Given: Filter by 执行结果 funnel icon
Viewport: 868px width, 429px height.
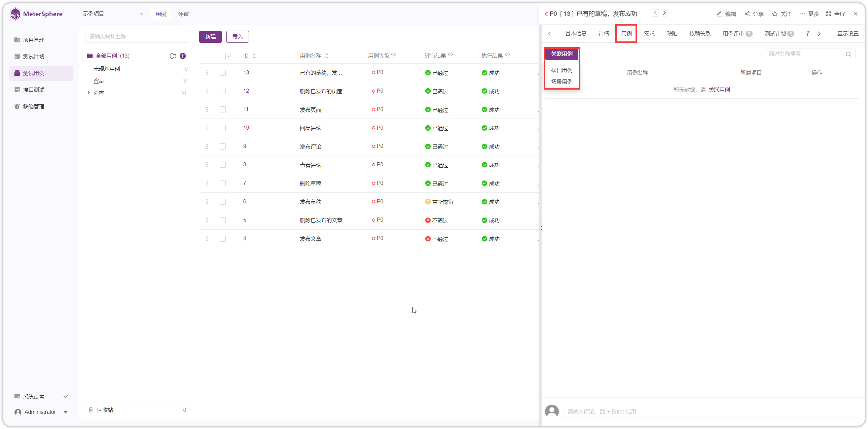Looking at the screenshot, I should pyautogui.click(x=507, y=56).
